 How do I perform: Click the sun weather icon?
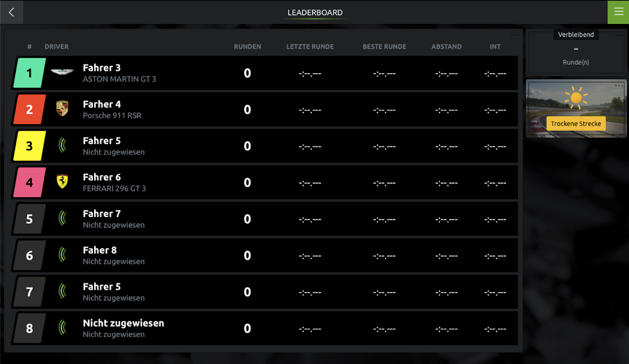coord(576,98)
